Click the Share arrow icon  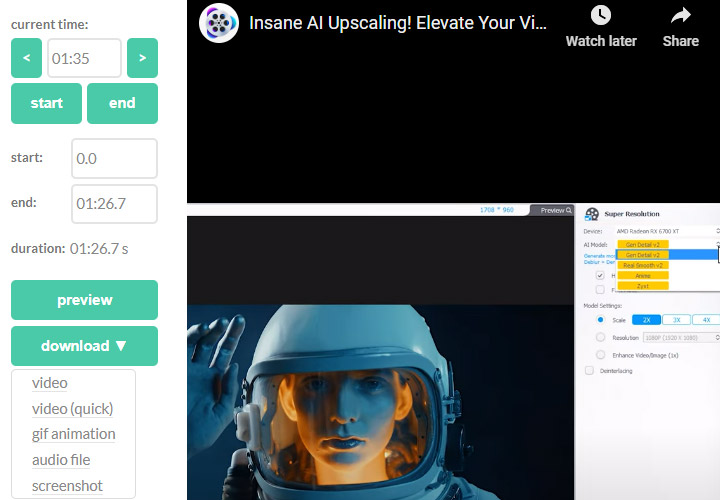click(681, 16)
